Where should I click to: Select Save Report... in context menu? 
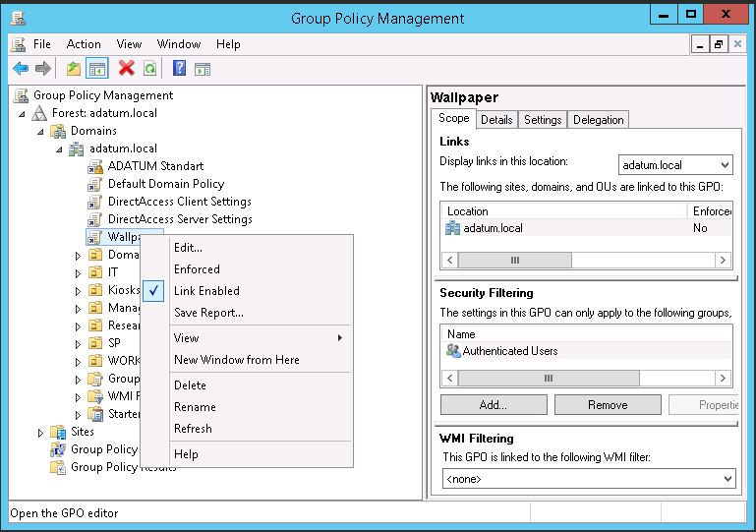pos(208,313)
